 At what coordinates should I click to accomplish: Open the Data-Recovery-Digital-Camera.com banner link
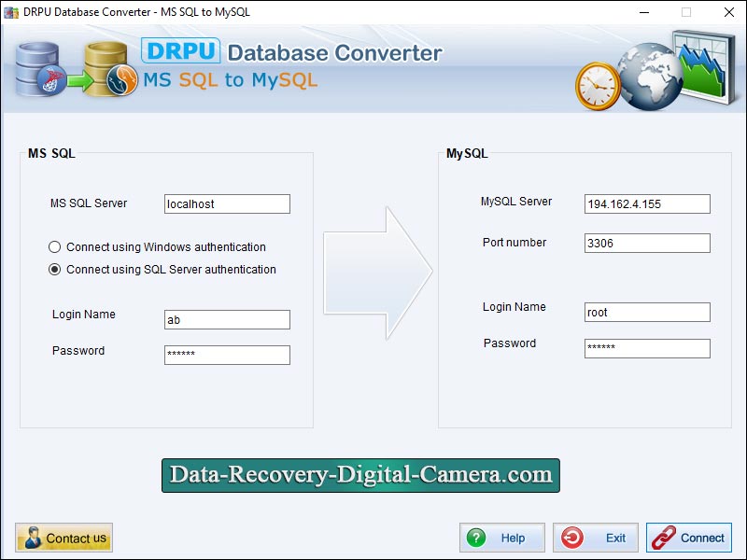(360, 475)
